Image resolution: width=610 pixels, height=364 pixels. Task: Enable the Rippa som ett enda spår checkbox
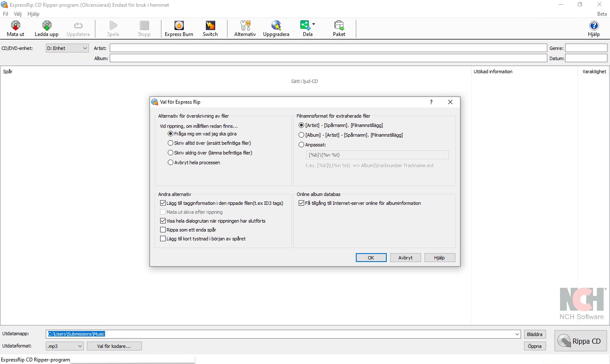pyautogui.click(x=163, y=230)
